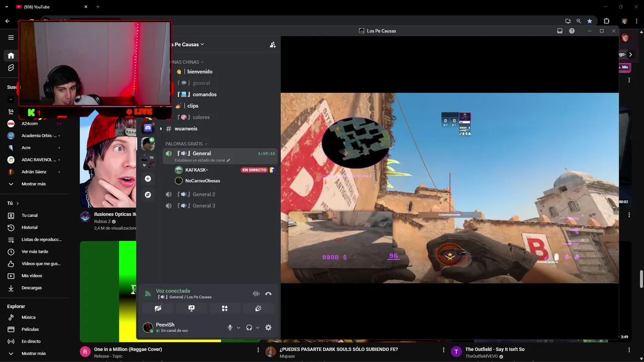Toggle Discord camera on

click(x=158, y=308)
